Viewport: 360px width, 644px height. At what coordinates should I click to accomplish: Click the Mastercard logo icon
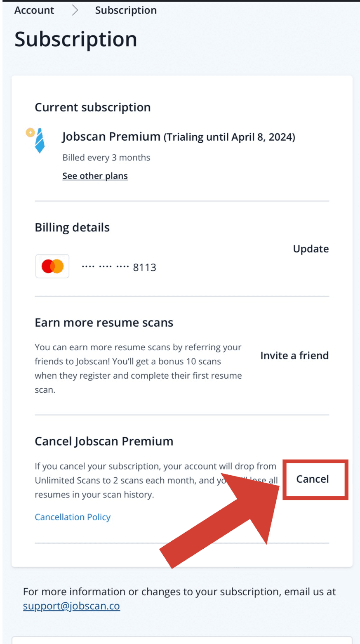[52, 267]
